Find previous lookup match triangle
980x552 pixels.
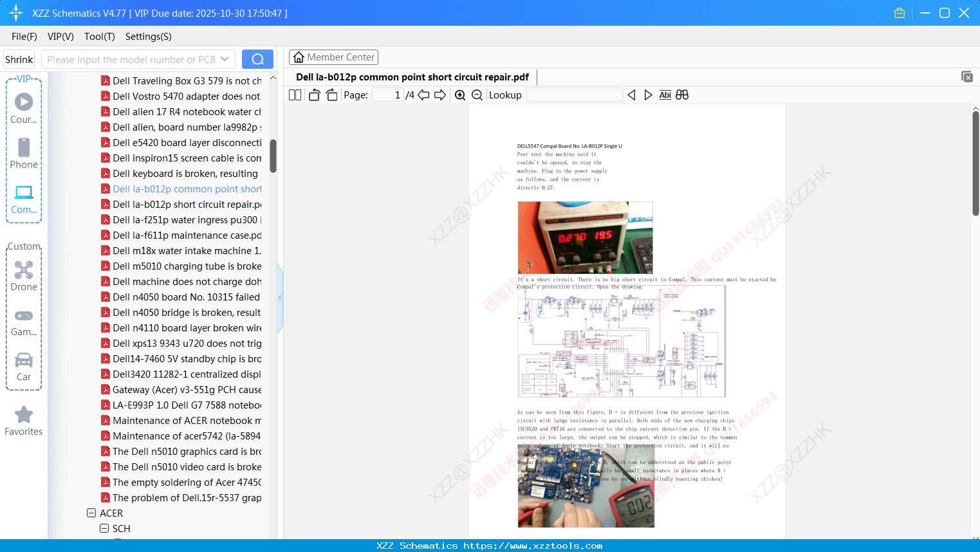tap(631, 95)
